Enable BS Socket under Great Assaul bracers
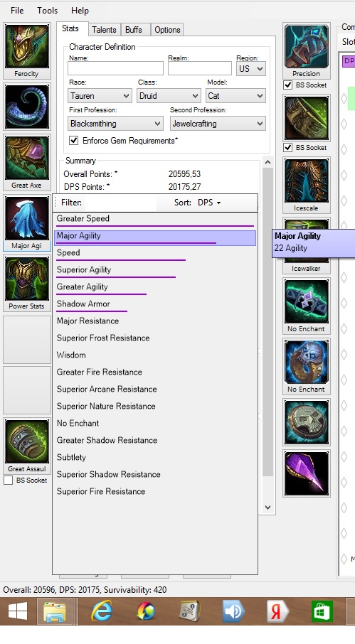This screenshot has width=355, height=644. coord(9,480)
